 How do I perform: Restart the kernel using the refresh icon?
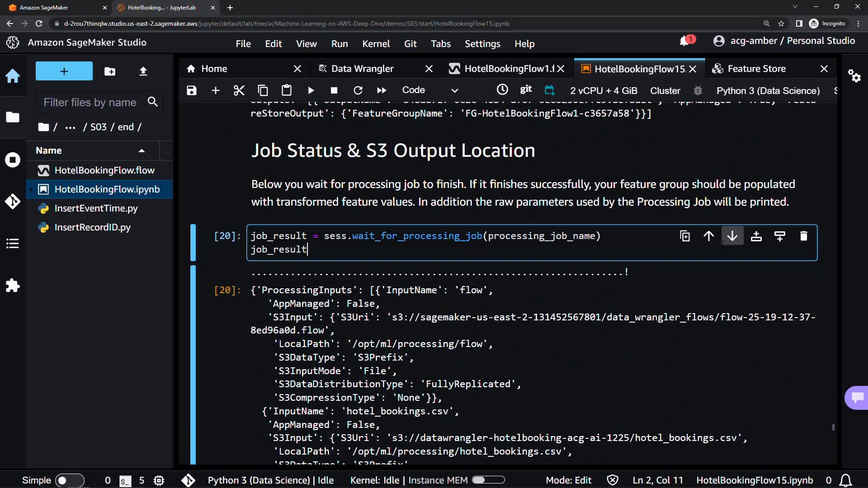pyautogui.click(x=358, y=90)
